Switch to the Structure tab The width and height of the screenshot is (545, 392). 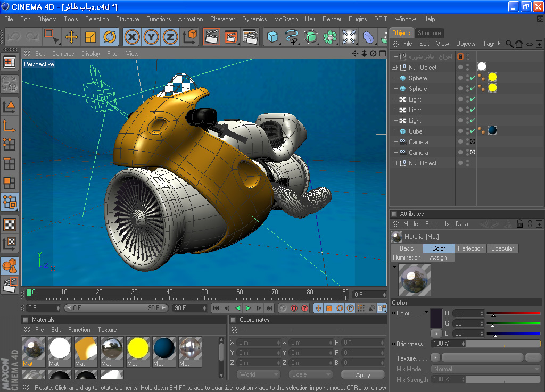[430, 33]
